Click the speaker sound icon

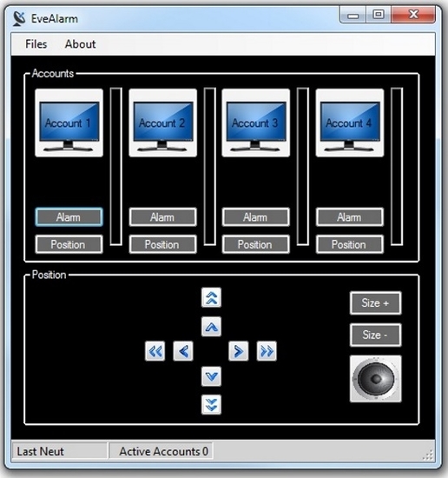click(x=376, y=379)
